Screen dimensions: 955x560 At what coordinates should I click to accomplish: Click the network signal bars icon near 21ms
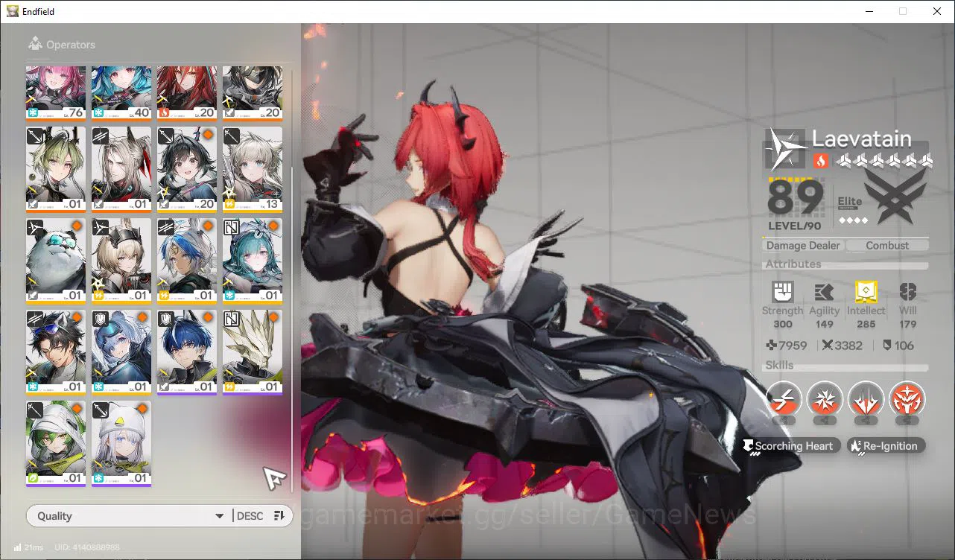point(17,547)
